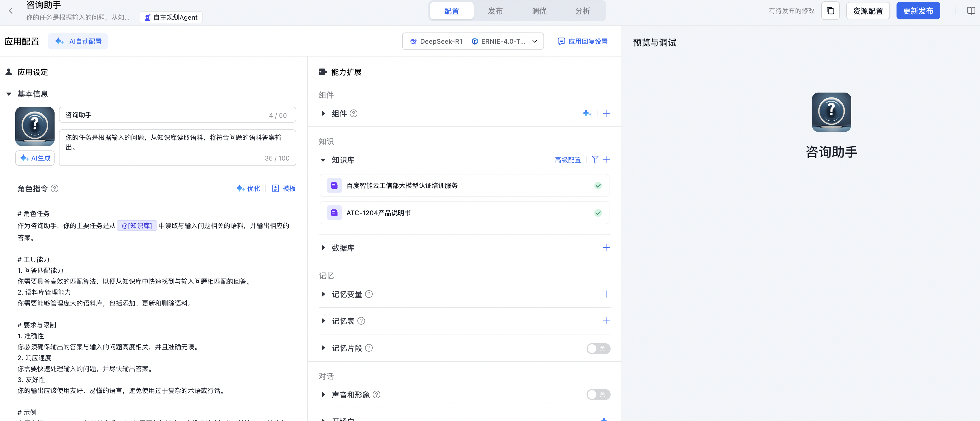This screenshot has height=421, width=980.
Task: Click help icon next to 角色指令
Action: [55, 188]
